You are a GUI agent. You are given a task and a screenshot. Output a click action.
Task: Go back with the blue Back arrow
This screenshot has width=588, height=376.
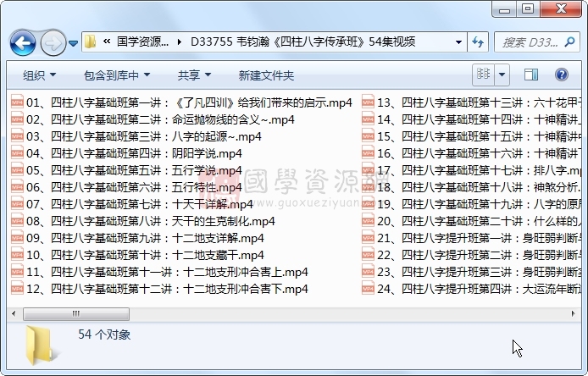pyautogui.click(x=23, y=43)
